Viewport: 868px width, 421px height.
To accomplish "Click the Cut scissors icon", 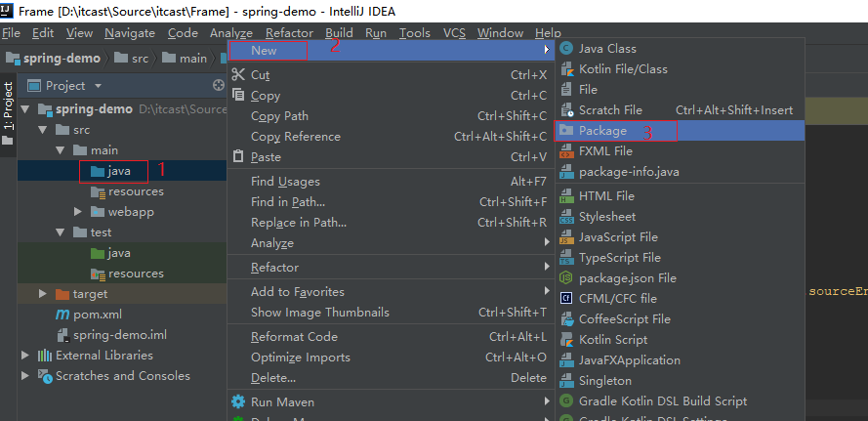I will tap(237, 75).
